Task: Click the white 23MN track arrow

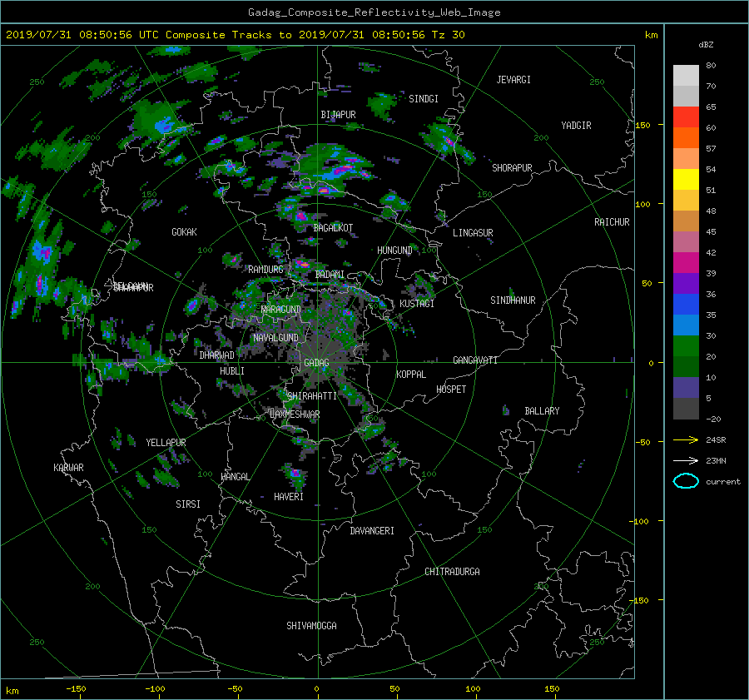Action: click(x=686, y=460)
